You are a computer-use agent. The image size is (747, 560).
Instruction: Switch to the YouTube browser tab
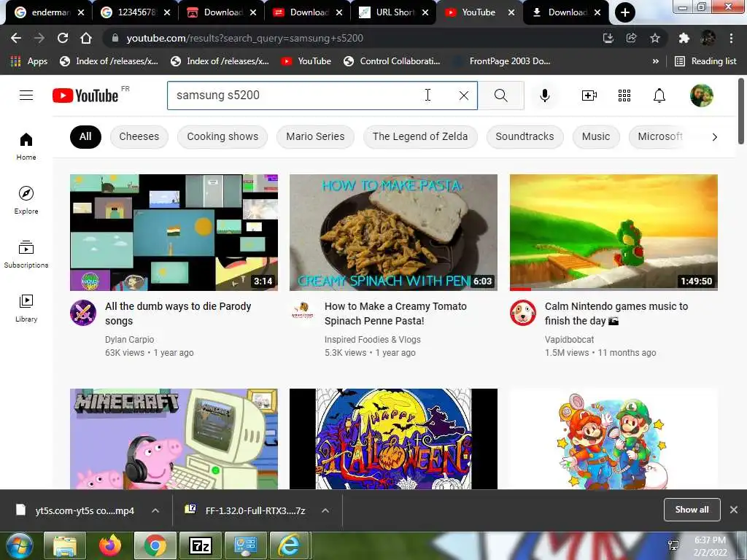coord(480,12)
